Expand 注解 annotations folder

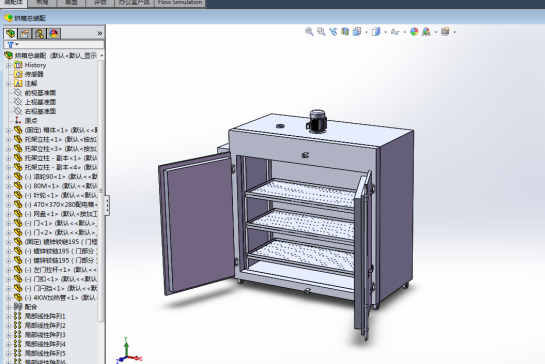pos(8,83)
